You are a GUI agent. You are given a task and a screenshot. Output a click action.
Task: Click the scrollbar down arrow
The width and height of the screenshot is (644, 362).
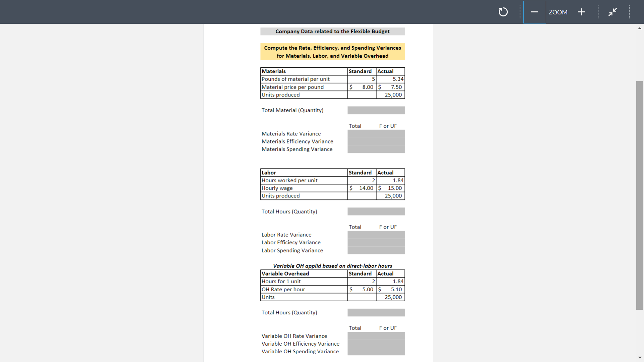click(640, 358)
